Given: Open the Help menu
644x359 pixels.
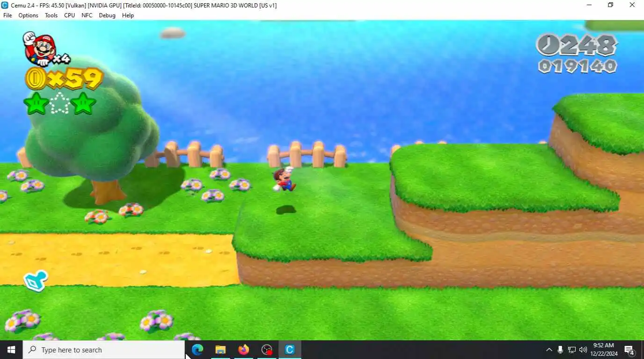Looking at the screenshot, I should coord(128,15).
